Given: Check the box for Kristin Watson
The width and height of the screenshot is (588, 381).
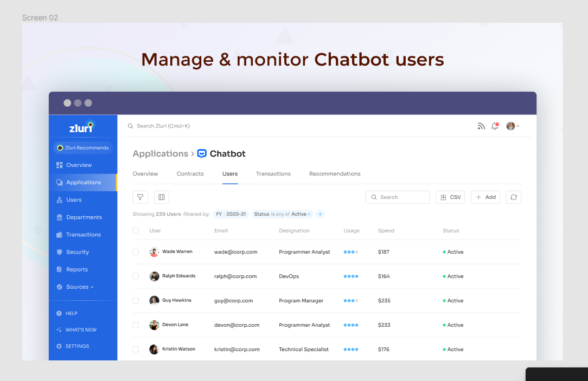Looking at the screenshot, I should (136, 350).
